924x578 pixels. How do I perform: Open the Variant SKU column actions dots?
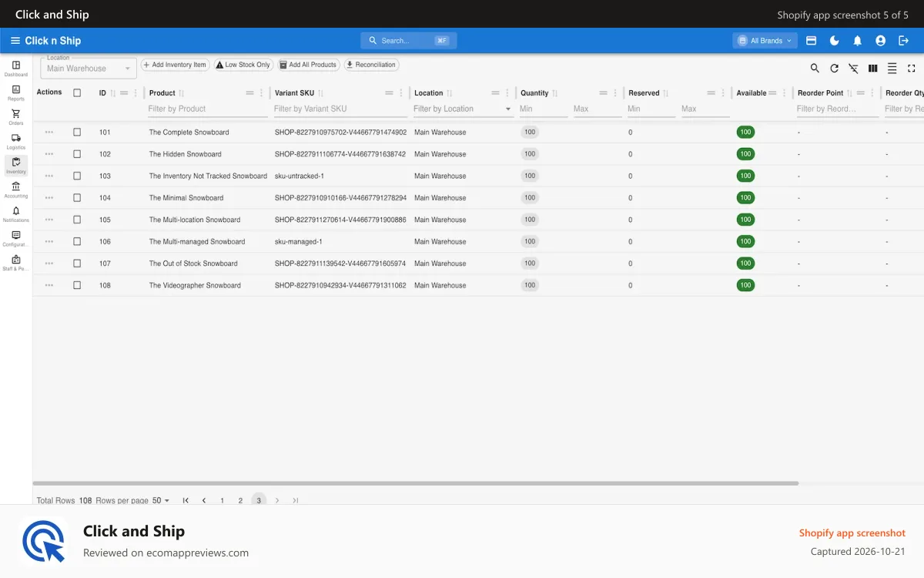401,93
